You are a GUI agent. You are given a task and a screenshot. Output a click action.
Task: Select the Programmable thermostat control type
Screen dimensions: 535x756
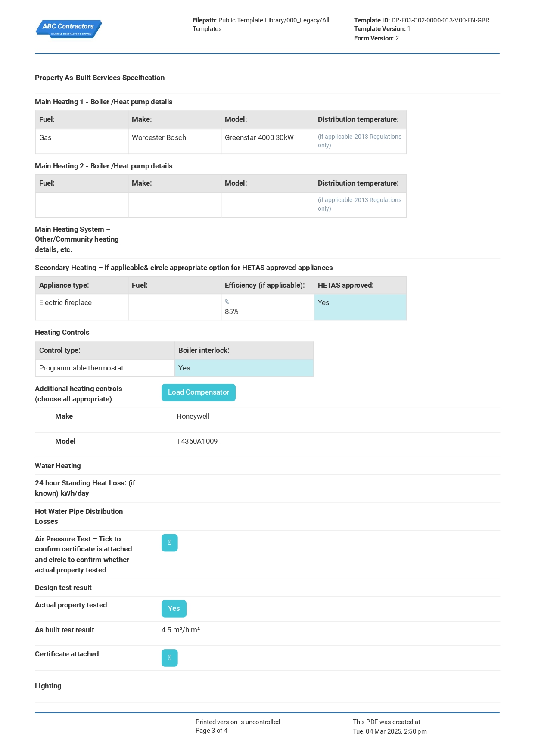105,368
